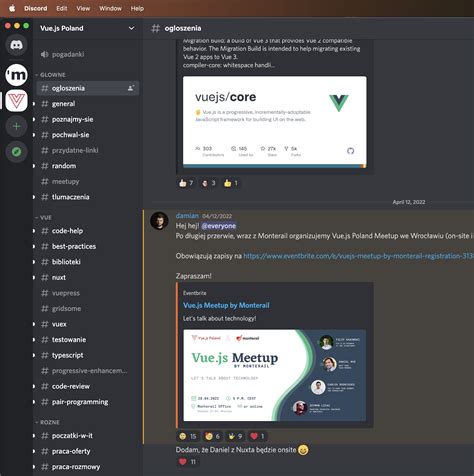The height and width of the screenshot is (476, 474).
Task: Open the eventbrite registration link
Action: click(x=358, y=256)
